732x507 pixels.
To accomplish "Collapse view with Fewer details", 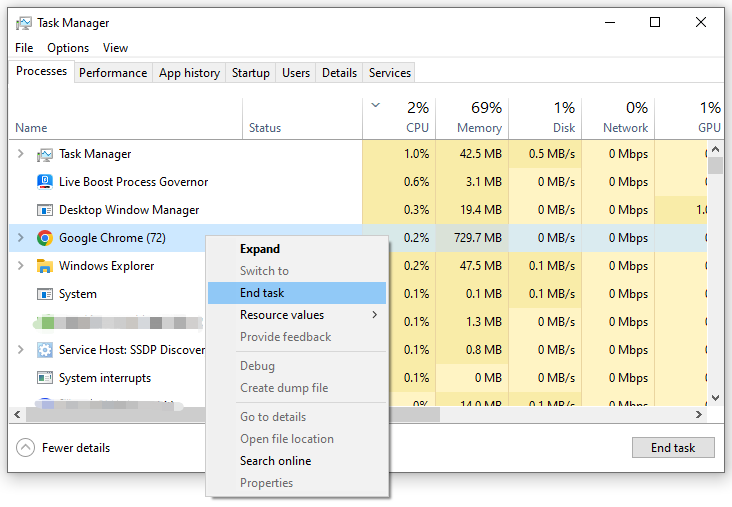I will coord(64,448).
